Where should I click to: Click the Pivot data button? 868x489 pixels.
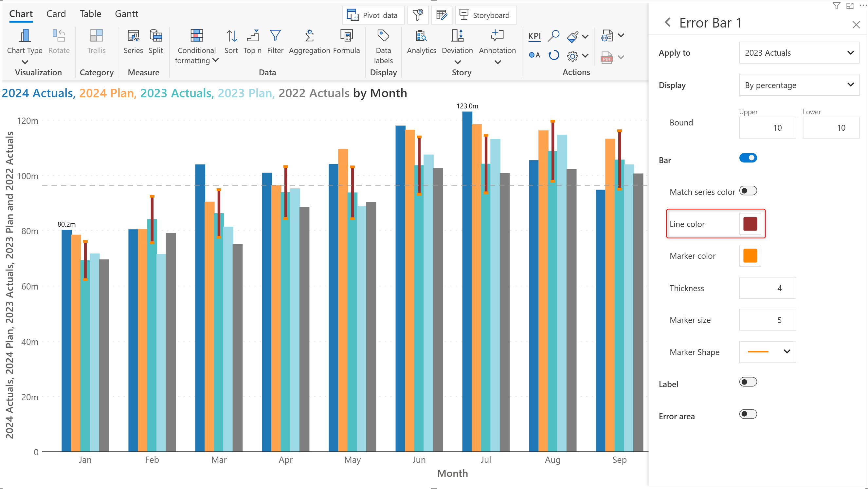pos(373,15)
